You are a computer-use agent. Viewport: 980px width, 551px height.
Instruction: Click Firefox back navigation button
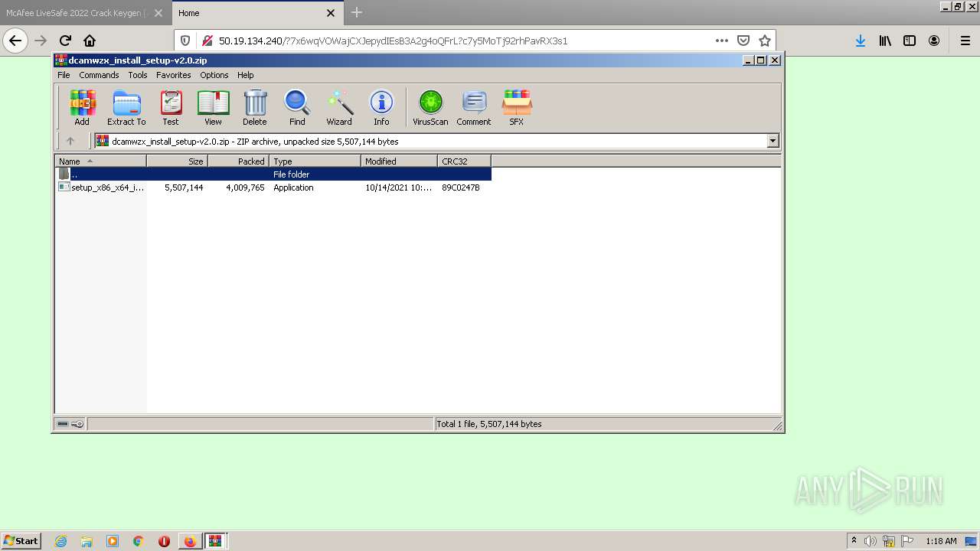point(15,41)
